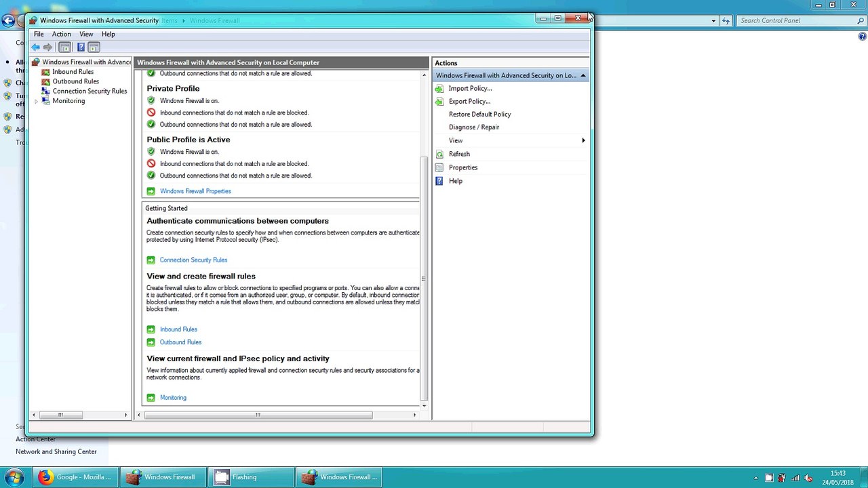Open the Connection Security Rules link in Getting Started
This screenshot has height=488, width=868.
[193, 260]
